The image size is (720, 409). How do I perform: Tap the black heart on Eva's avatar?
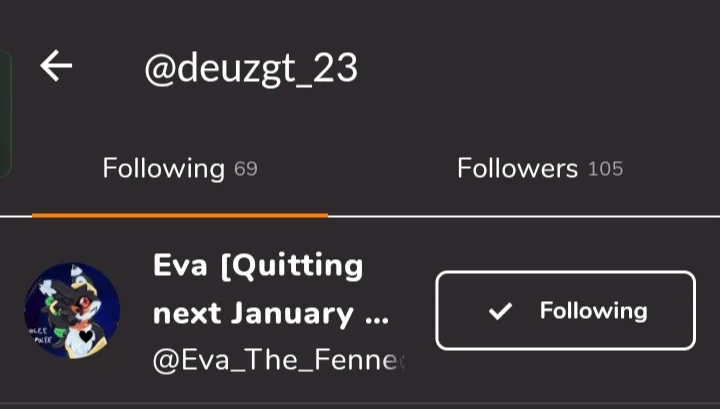pos(87,337)
